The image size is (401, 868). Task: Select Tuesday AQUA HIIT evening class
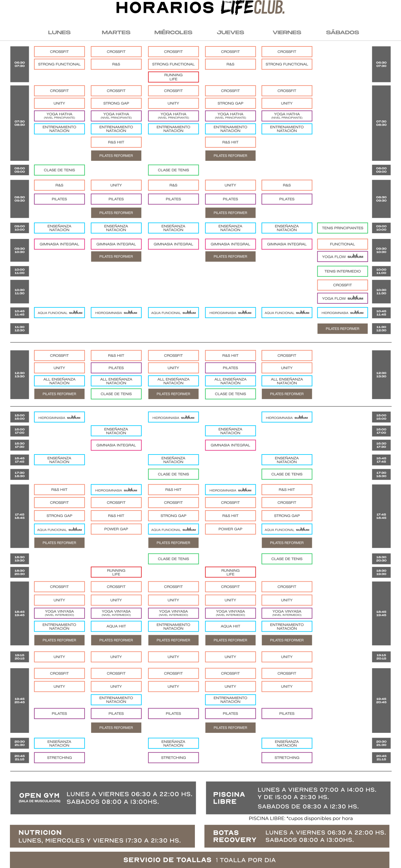pos(116,626)
